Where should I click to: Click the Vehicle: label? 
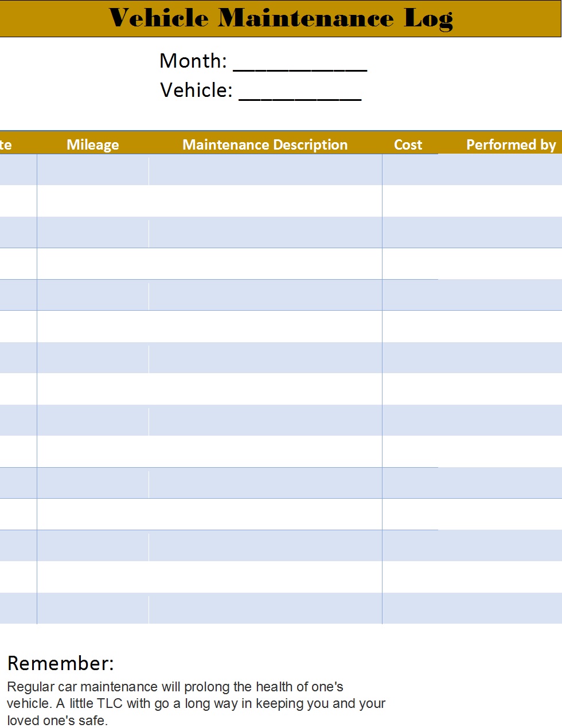coord(196,90)
